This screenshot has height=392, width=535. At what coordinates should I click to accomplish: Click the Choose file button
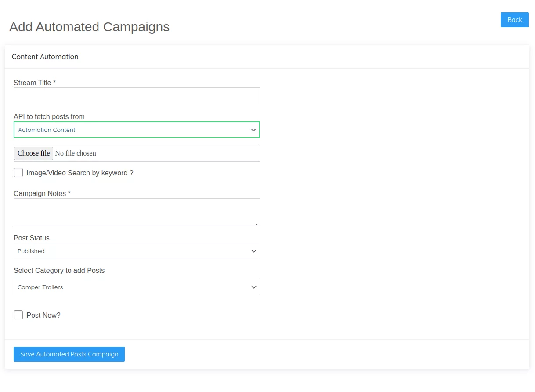(x=34, y=153)
